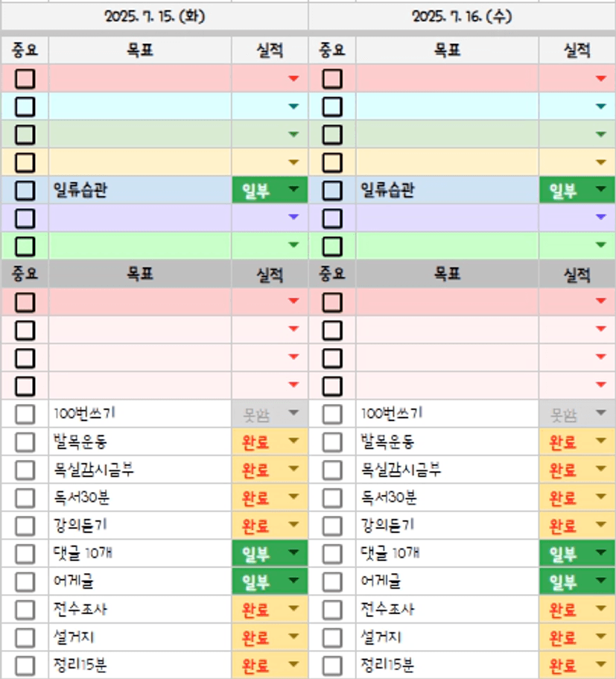Expand the 완료 dropdown for 정리15분 on July 16
Image resolution: width=616 pixels, height=679 pixels.
601,666
